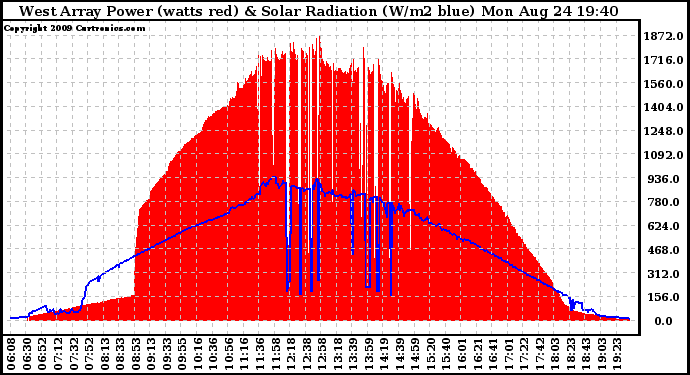Click the 09:33 time label

click(166, 354)
